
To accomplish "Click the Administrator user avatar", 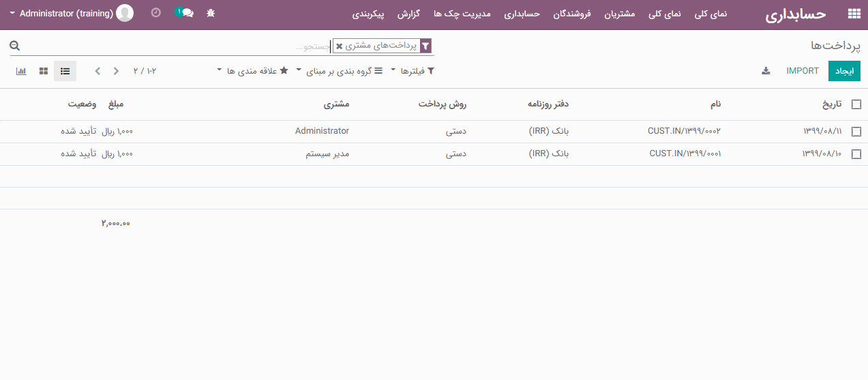I will 125,13.
